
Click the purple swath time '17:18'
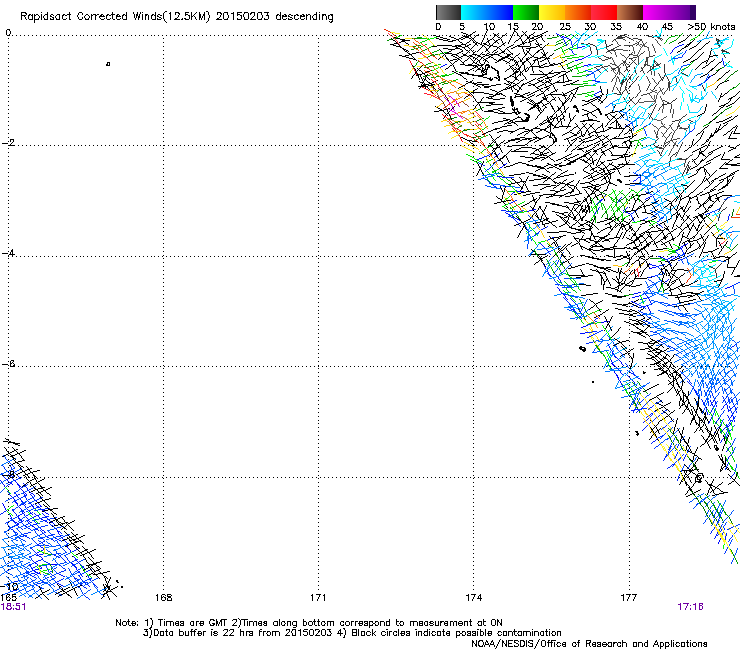(690, 607)
